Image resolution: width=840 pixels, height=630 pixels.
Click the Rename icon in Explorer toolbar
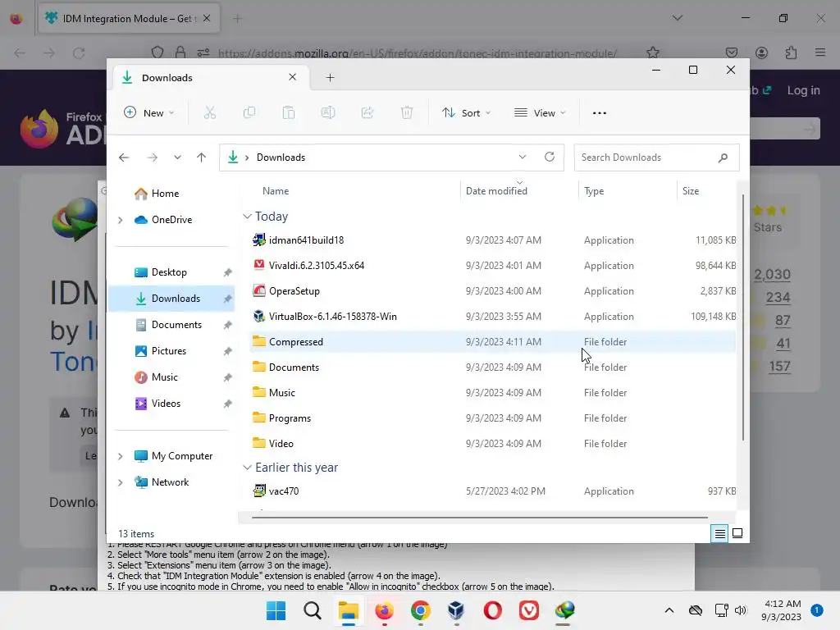328,113
